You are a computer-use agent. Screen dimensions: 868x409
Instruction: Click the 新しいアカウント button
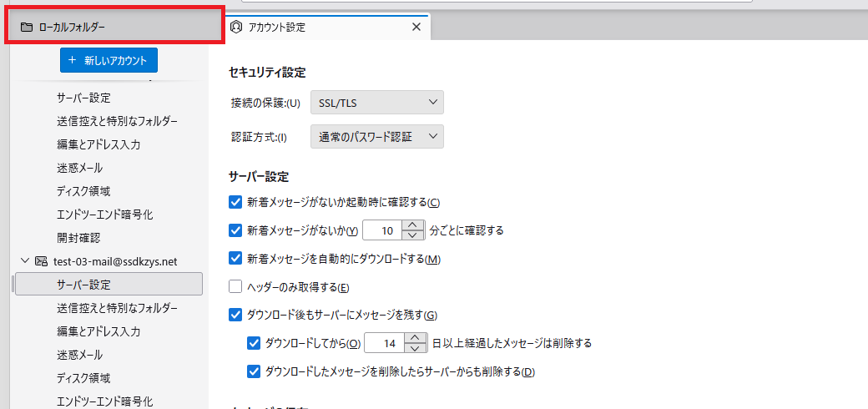point(109,60)
